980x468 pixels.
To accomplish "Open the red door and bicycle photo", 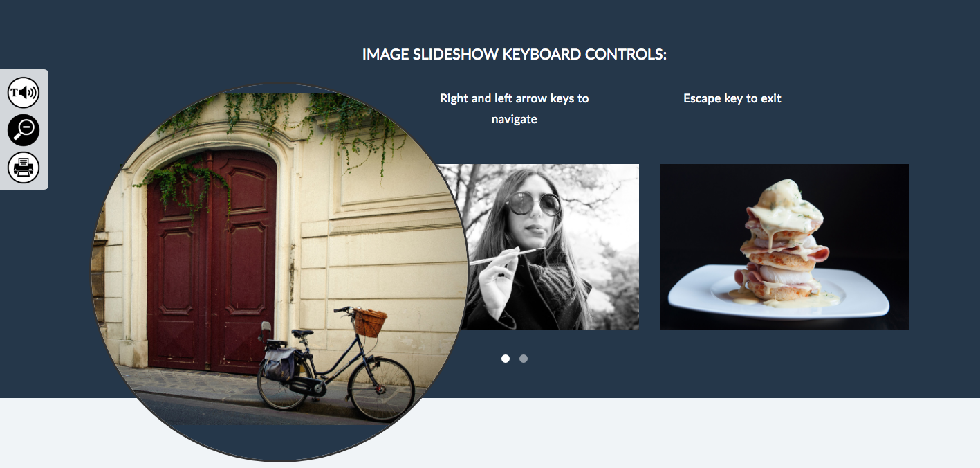I will tap(279, 272).
